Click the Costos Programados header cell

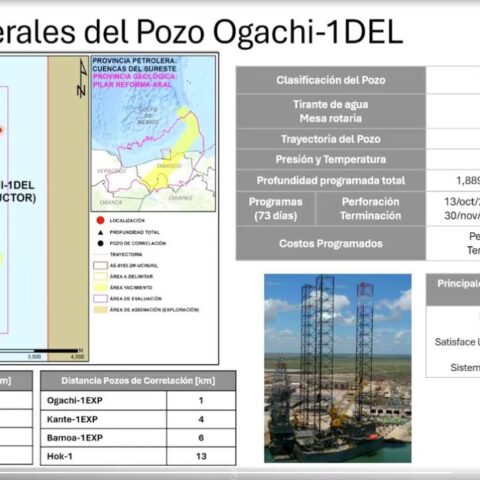[x=331, y=243]
